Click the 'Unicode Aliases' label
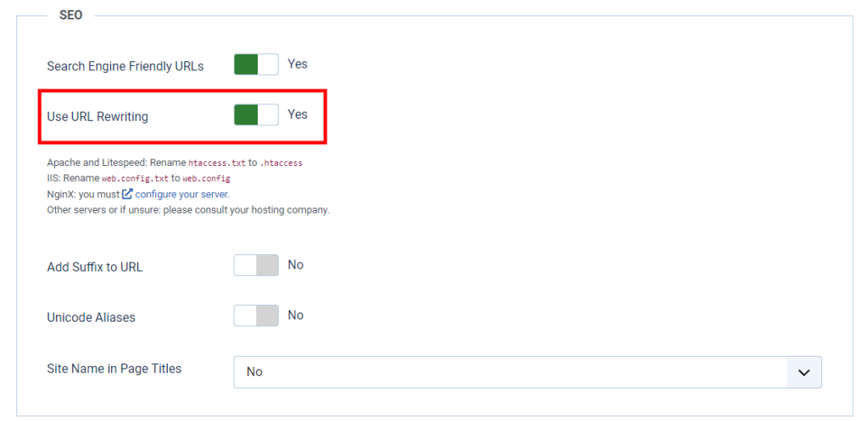Screen dimensions: 868x421 (x=91, y=318)
